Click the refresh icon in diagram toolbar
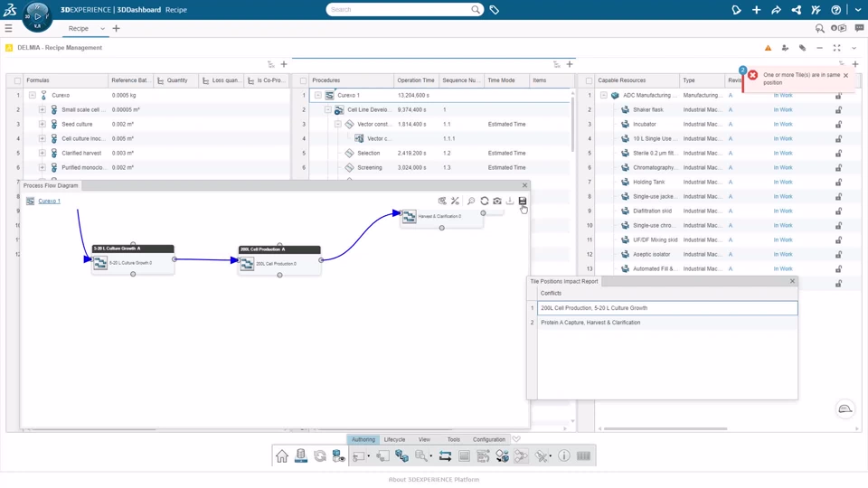The image size is (868, 488). (485, 201)
